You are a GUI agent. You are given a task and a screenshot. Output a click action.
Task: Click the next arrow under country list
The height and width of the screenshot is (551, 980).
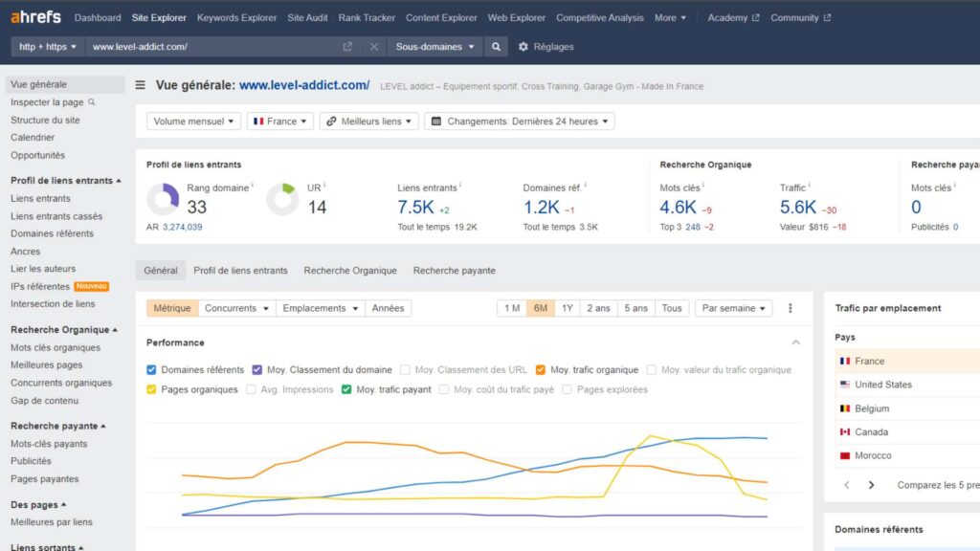[x=871, y=485]
